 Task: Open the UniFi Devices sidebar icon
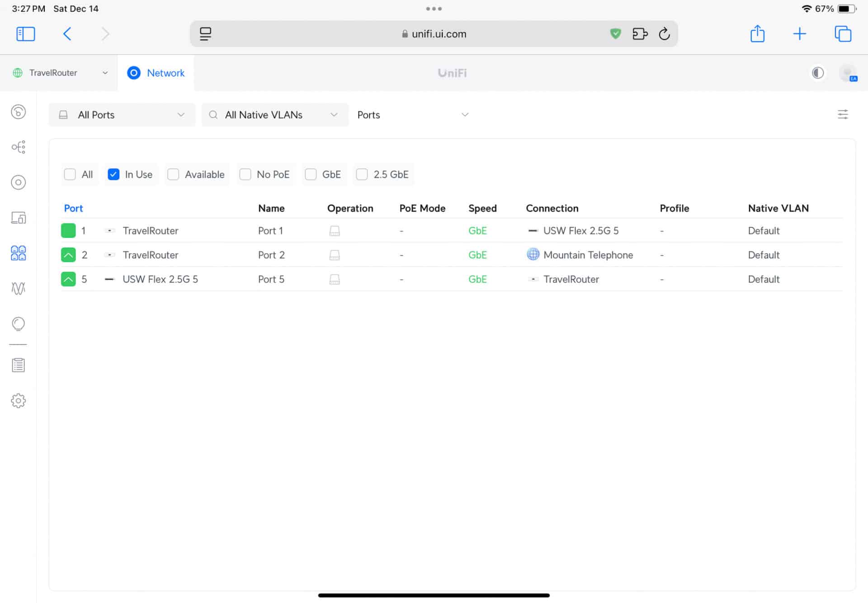click(19, 183)
